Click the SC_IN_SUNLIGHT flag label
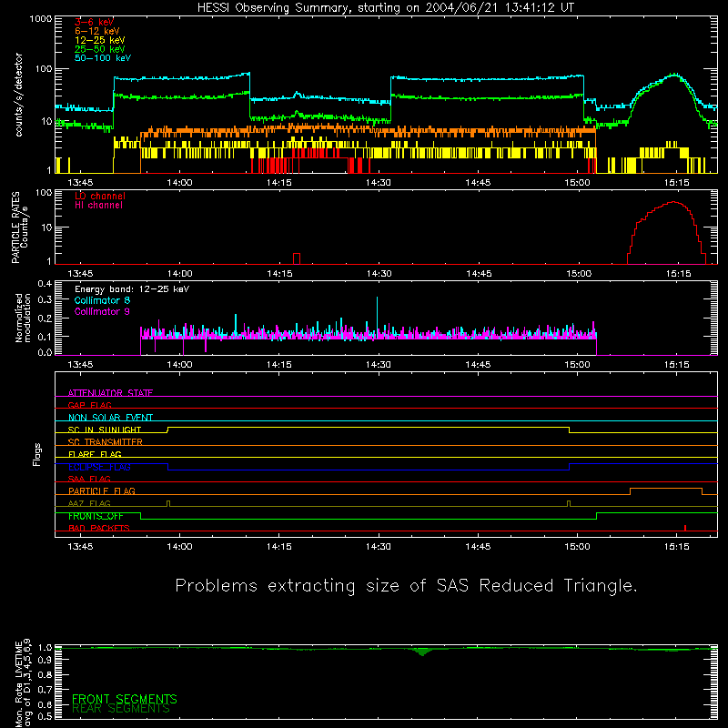 point(105,430)
